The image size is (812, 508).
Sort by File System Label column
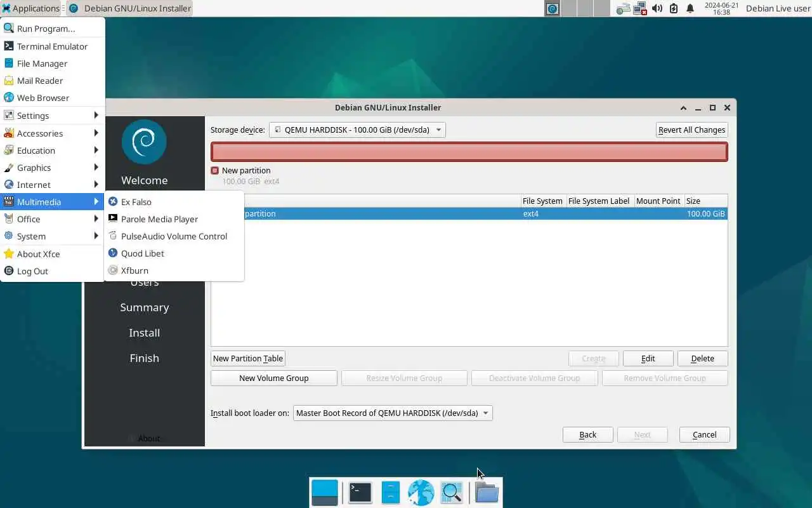click(x=599, y=201)
